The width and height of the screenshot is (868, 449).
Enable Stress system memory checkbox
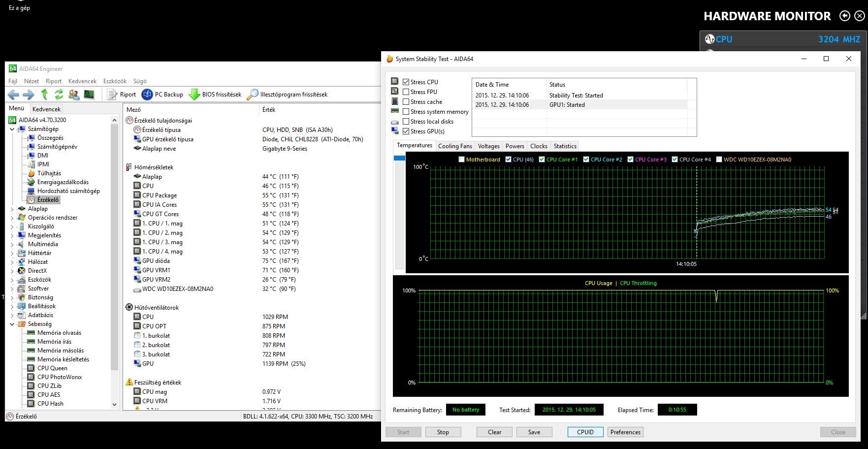coord(406,112)
